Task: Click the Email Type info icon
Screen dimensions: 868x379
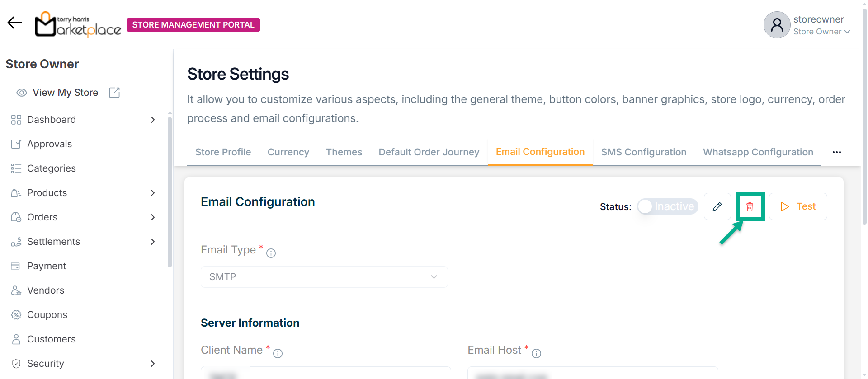Action: pos(271,253)
